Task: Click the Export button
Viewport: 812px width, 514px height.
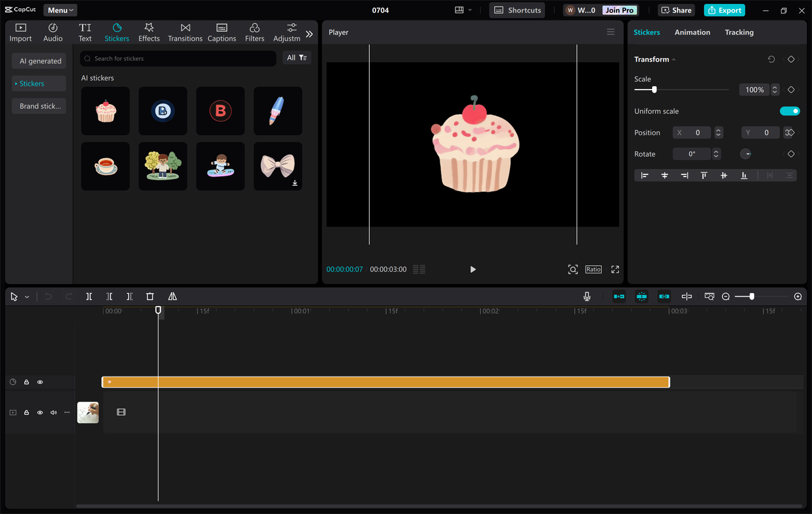Action: tap(724, 10)
